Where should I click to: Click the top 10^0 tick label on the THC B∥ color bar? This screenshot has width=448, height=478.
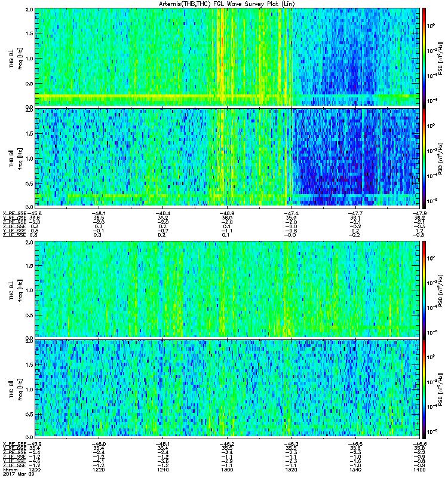click(431, 357)
